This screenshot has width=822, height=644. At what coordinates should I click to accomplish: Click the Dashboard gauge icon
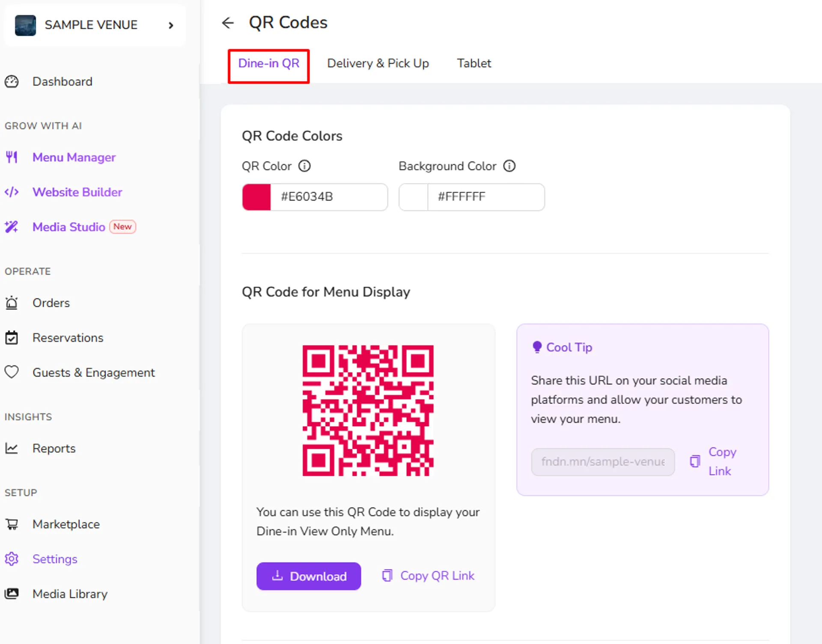[12, 81]
